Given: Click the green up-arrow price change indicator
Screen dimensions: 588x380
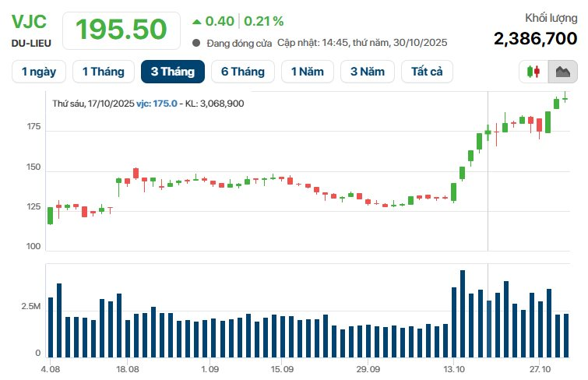Looking at the screenshot, I should [196, 21].
